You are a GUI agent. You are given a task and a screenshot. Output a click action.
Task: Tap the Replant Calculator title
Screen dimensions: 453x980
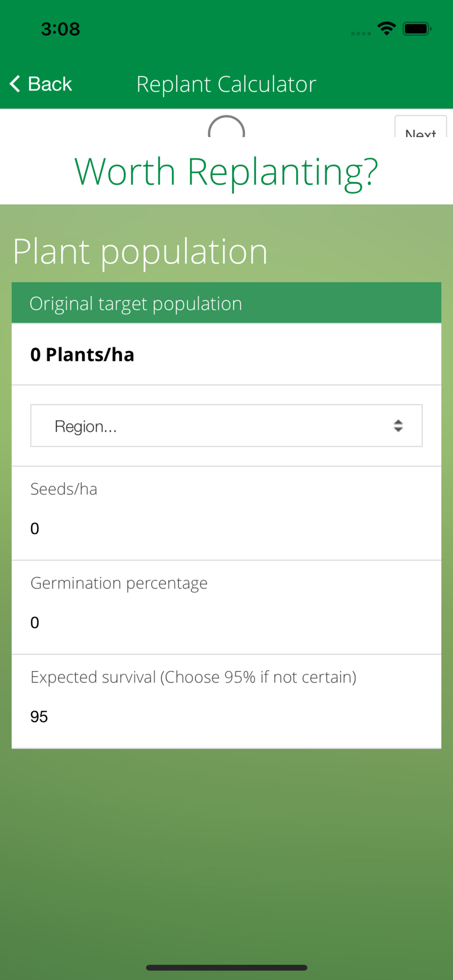226,84
